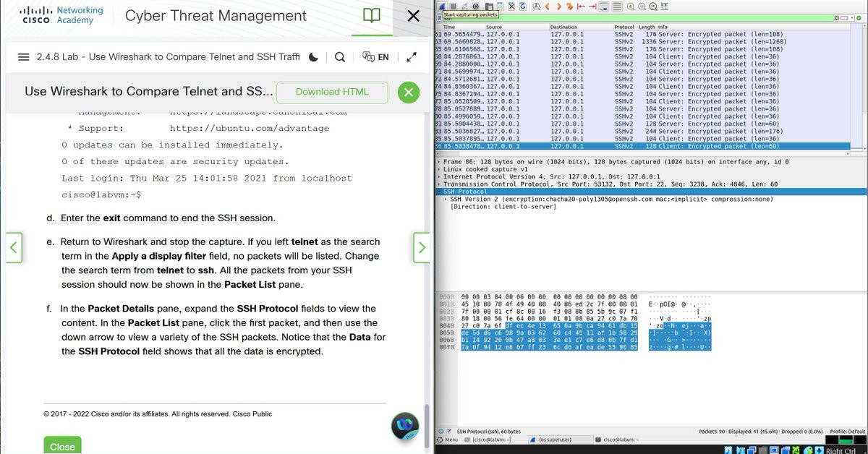This screenshot has width=868, height=454.
Task: Sort packets by Destination column
Action: click(581, 27)
